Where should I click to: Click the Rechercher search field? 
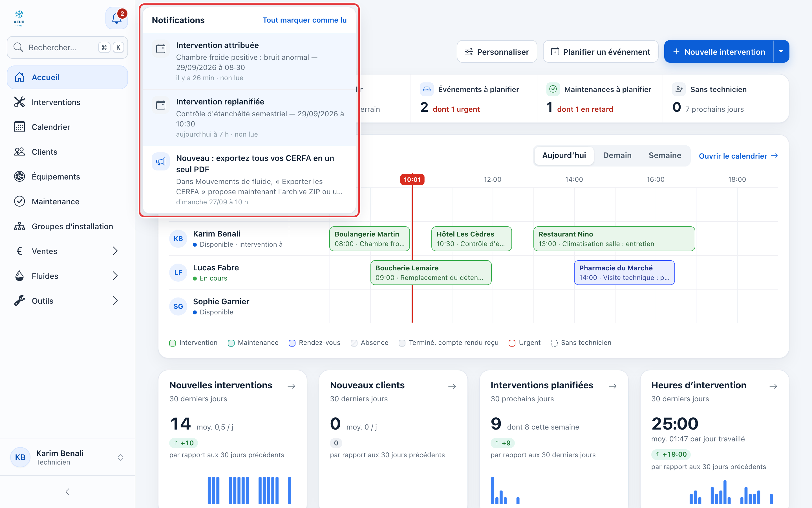(x=67, y=47)
